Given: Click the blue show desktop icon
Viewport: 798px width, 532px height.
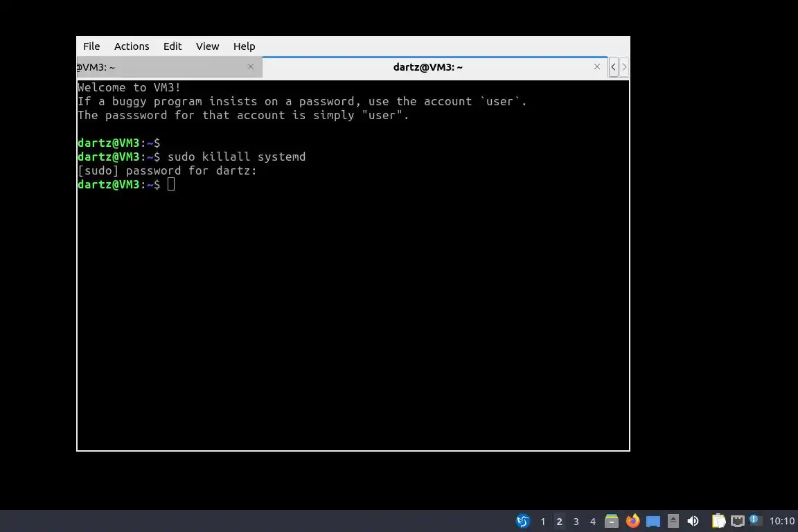Looking at the screenshot, I should click(x=653, y=522).
